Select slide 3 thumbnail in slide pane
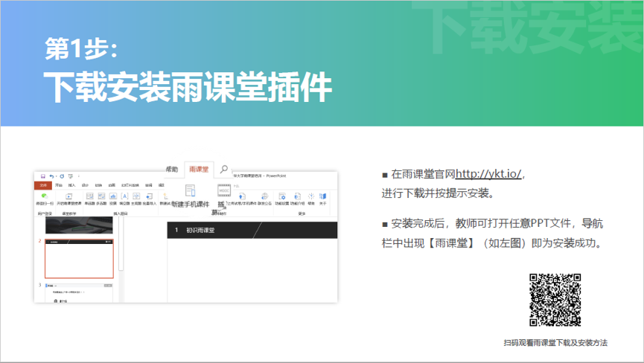Screen dimensions: 644x363 pos(79,293)
